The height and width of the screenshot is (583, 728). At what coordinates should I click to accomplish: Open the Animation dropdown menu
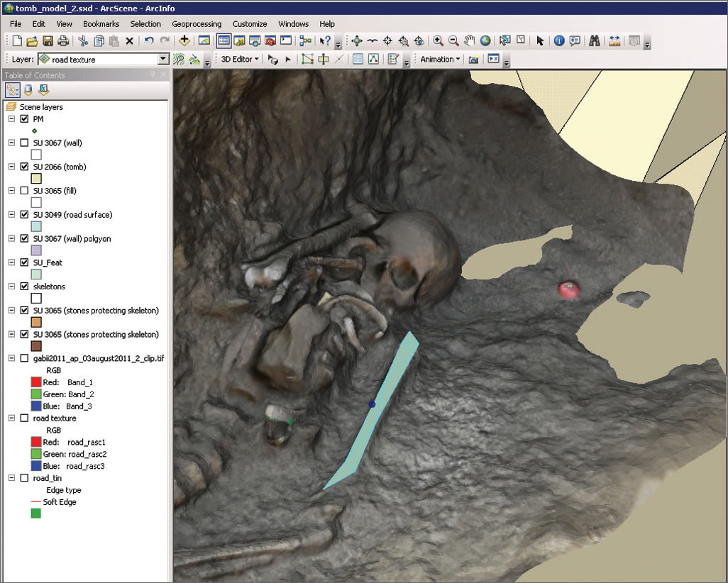pos(440,60)
